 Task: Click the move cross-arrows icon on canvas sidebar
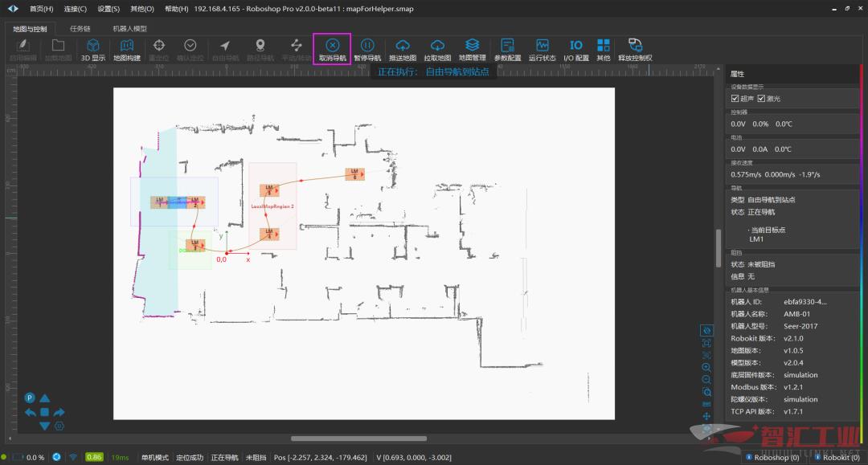[706, 416]
